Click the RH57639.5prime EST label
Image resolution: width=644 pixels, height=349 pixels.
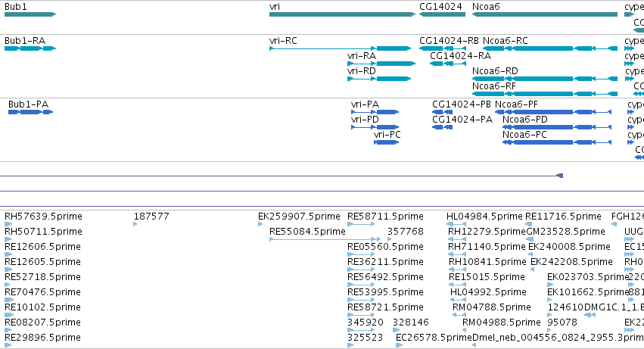click(43, 217)
